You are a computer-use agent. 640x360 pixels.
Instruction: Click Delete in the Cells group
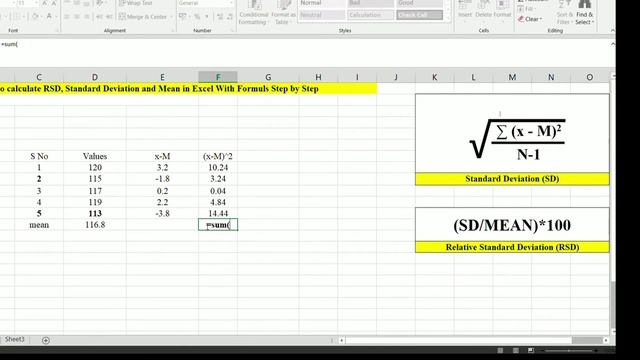tap(483, 10)
